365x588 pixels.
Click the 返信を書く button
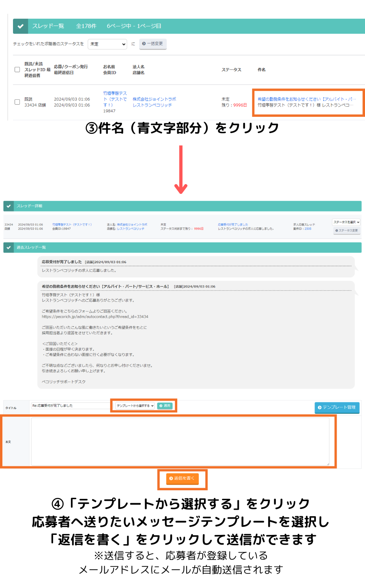click(182, 479)
